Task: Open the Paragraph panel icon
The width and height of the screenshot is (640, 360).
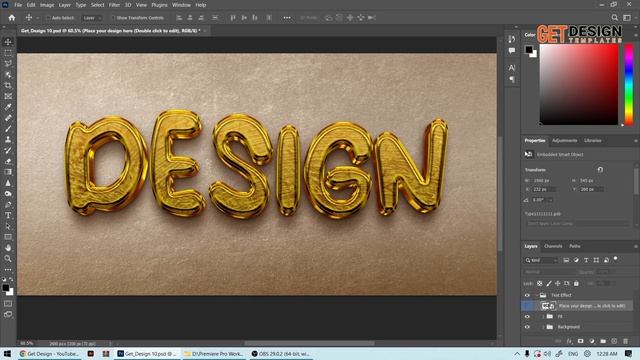Action: (512, 79)
